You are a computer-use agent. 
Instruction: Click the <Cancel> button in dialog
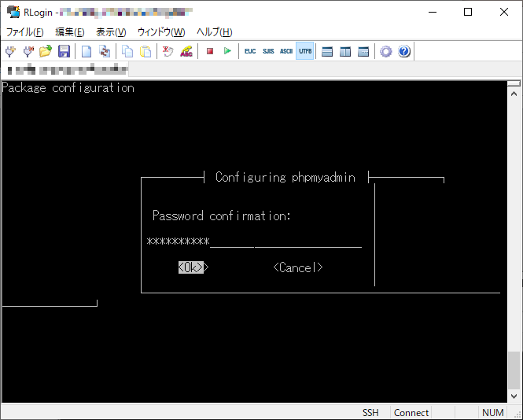298,267
